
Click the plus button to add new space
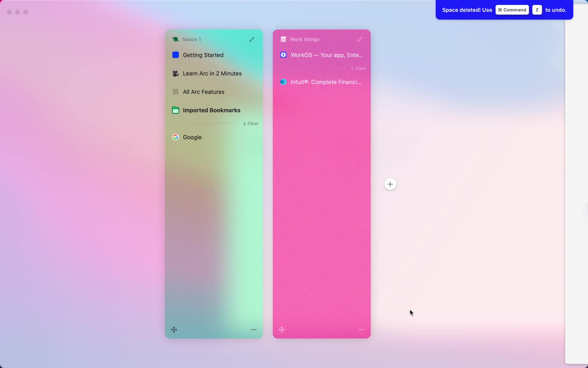(390, 184)
